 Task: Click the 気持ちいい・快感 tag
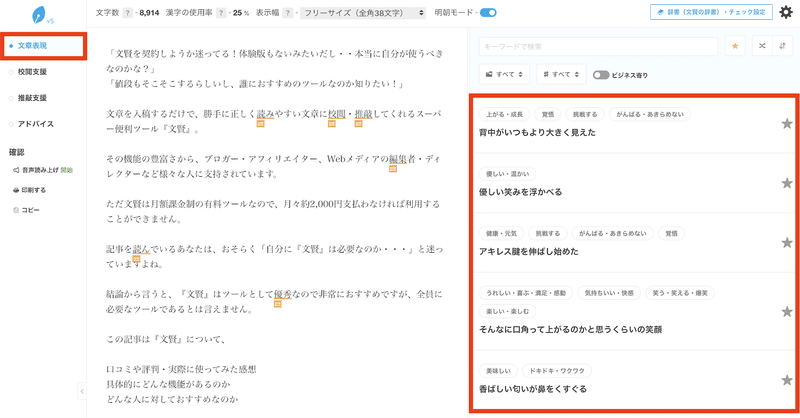(x=609, y=293)
